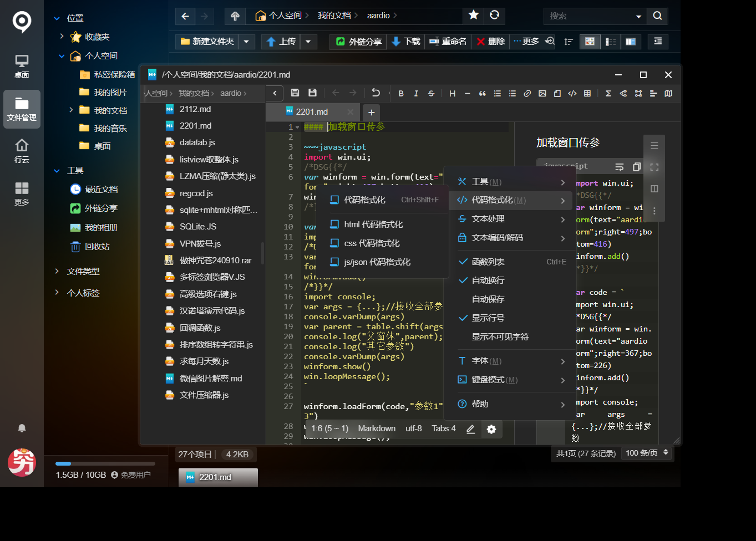Open the Desktop (桌面) item in the left sidebar
This screenshot has width=756, height=541.
[22, 66]
